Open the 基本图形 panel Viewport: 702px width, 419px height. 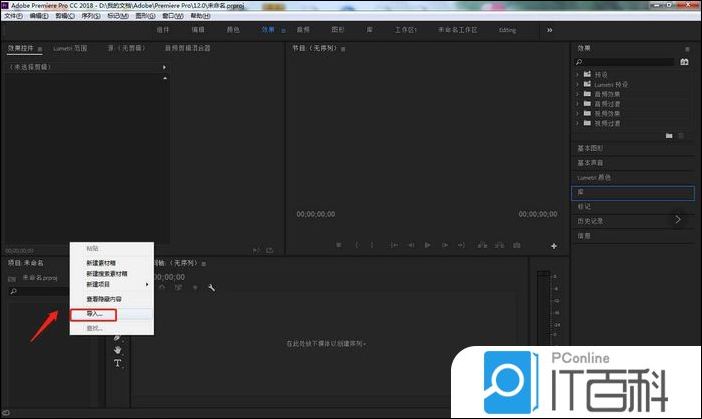[590, 148]
